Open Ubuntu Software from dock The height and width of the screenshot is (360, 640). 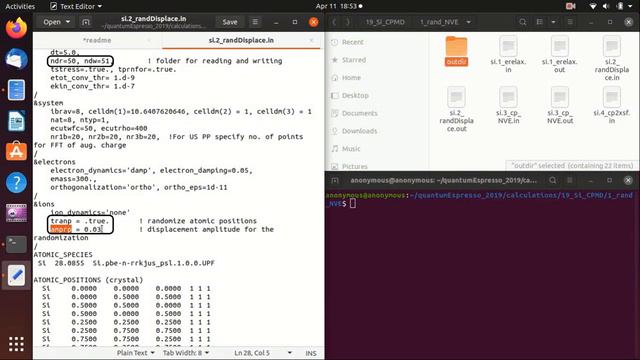16,152
